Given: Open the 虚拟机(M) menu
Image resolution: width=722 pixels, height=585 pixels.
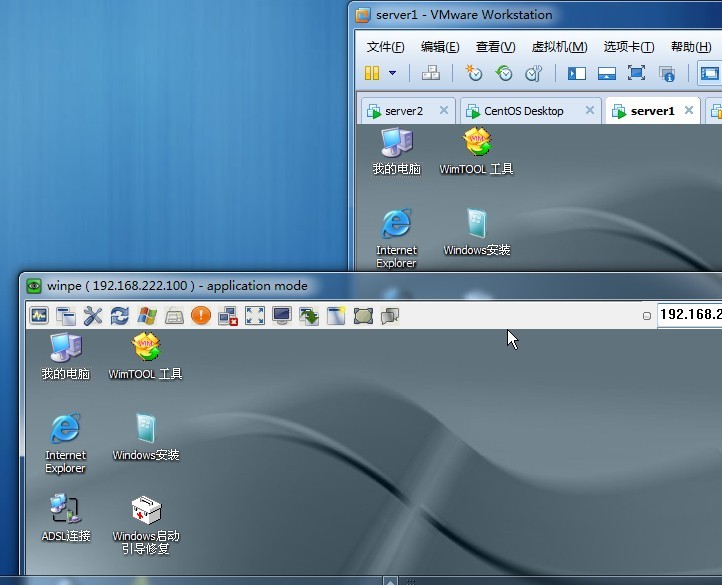Looking at the screenshot, I should [x=559, y=47].
